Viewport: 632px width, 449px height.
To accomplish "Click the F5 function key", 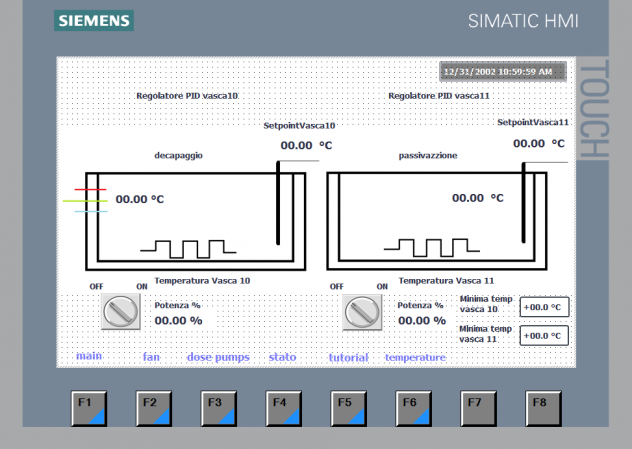I will [x=349, y=408].
